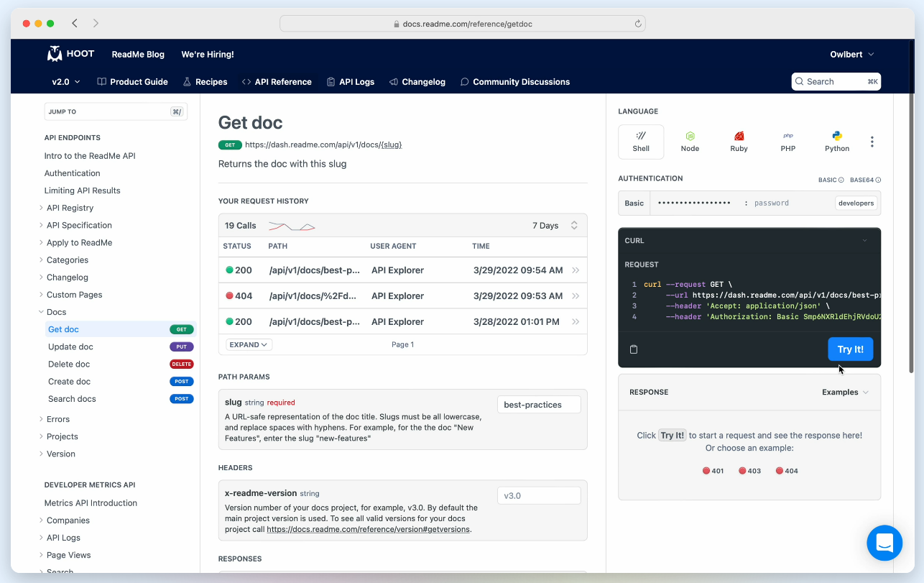Open the Authentication sidebar page
The height and width of the screenshot is (583, 924).
click(x=73, y=173)
